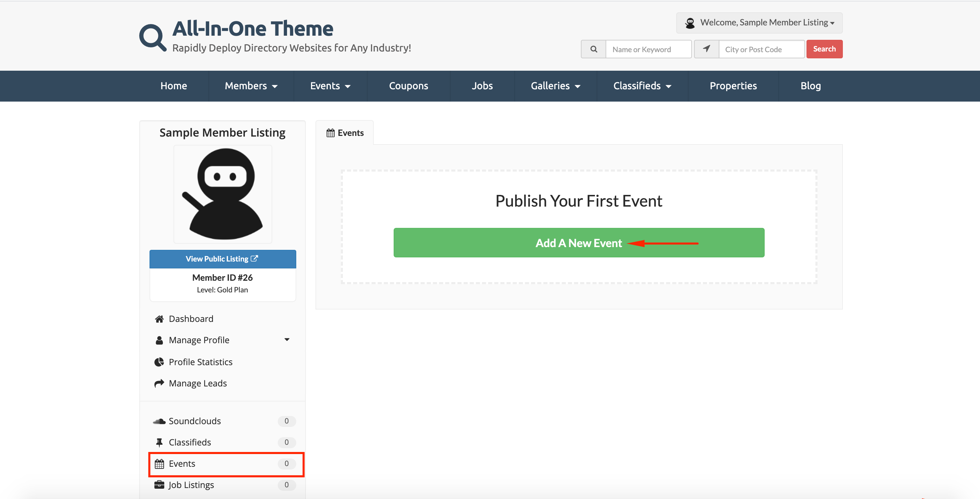Open the Galleries navigation dropdown
The height and width of the screenshot is (499, 980).
[x=555, y=86]
